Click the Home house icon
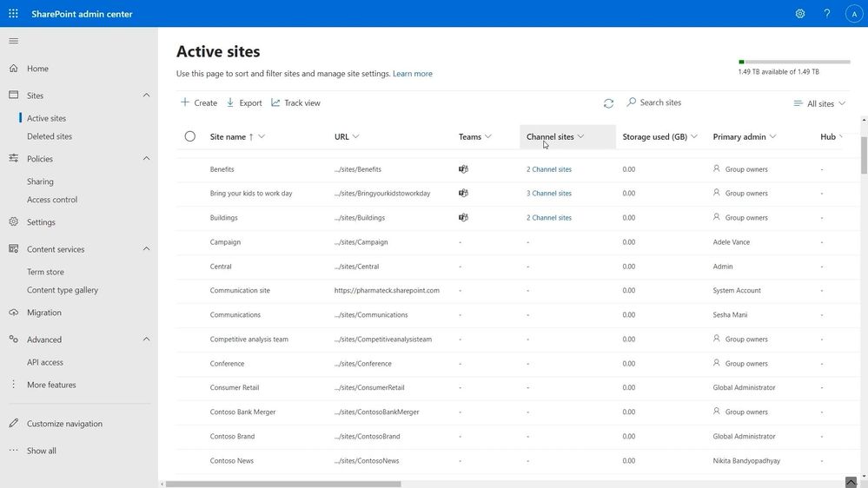This screenshot has height=488, width=868. point(14,68)
